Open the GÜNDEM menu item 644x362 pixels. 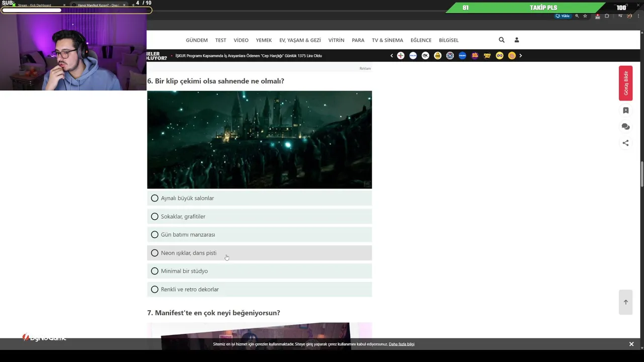pyautogui.click(x=197, y=40)
